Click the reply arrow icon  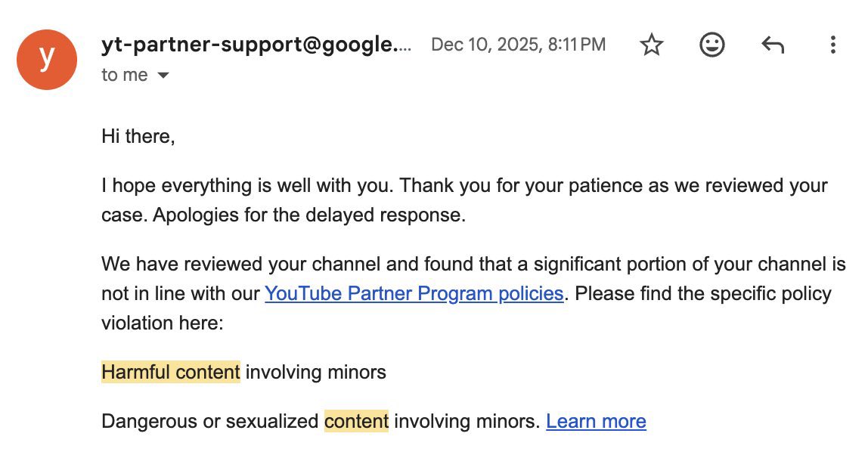click(x=772, y=45)
